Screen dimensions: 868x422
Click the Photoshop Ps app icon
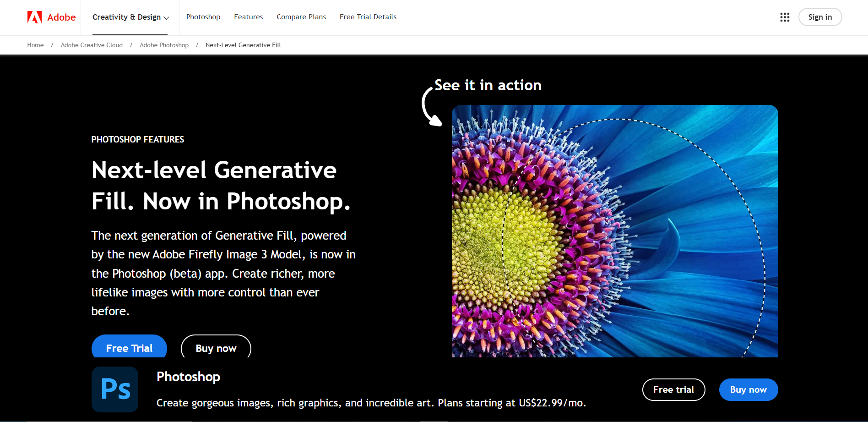point(114,389)
